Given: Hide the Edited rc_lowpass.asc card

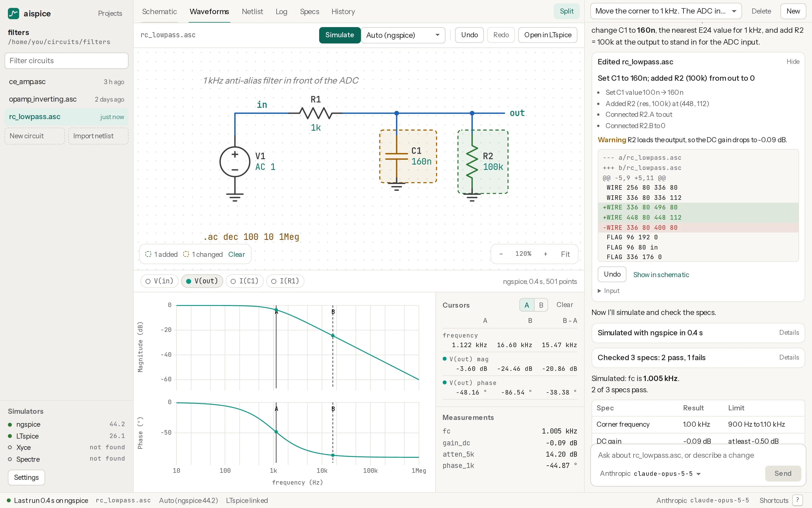Looking at the screenshot, I should [x=793, y=62].
